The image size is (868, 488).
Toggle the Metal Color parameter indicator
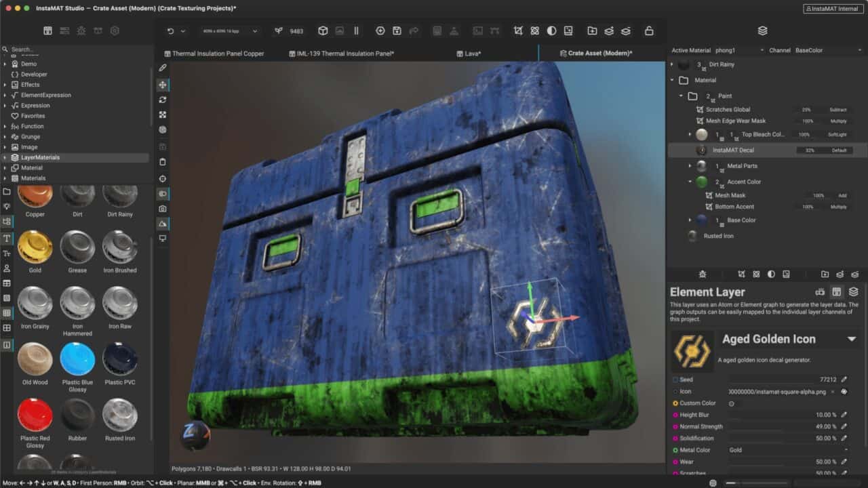point(675,450)
